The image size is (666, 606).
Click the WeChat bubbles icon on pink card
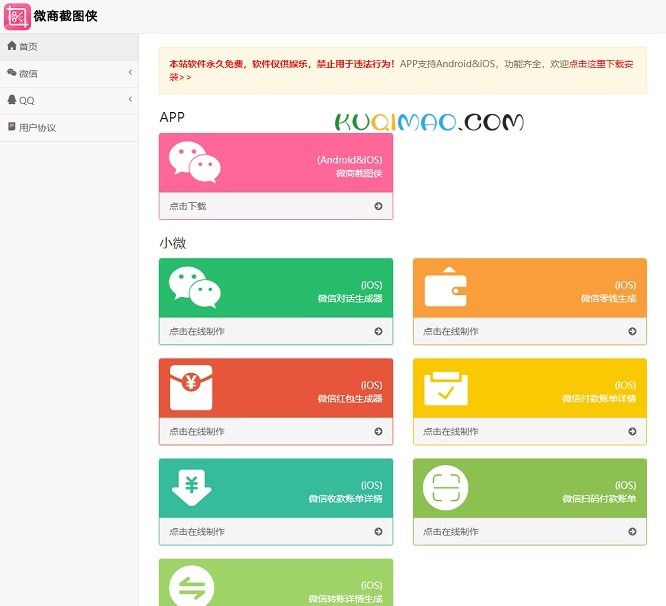(x=195, y=162)
